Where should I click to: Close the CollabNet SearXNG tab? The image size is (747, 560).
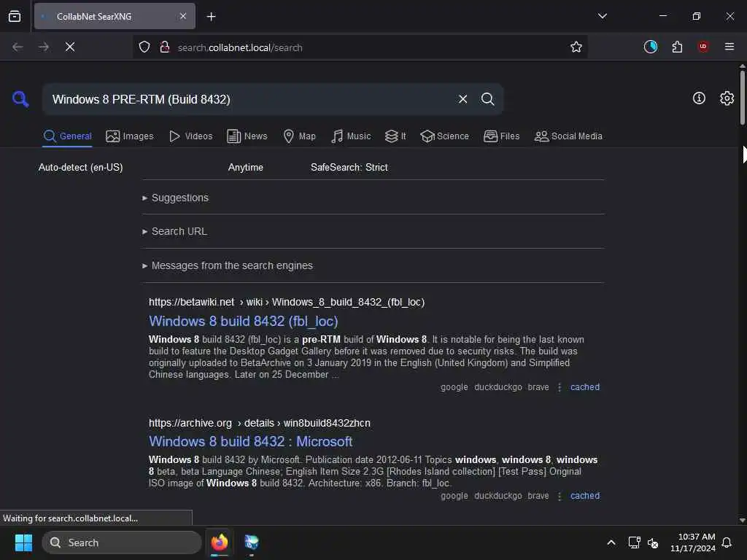click(183, 16)
